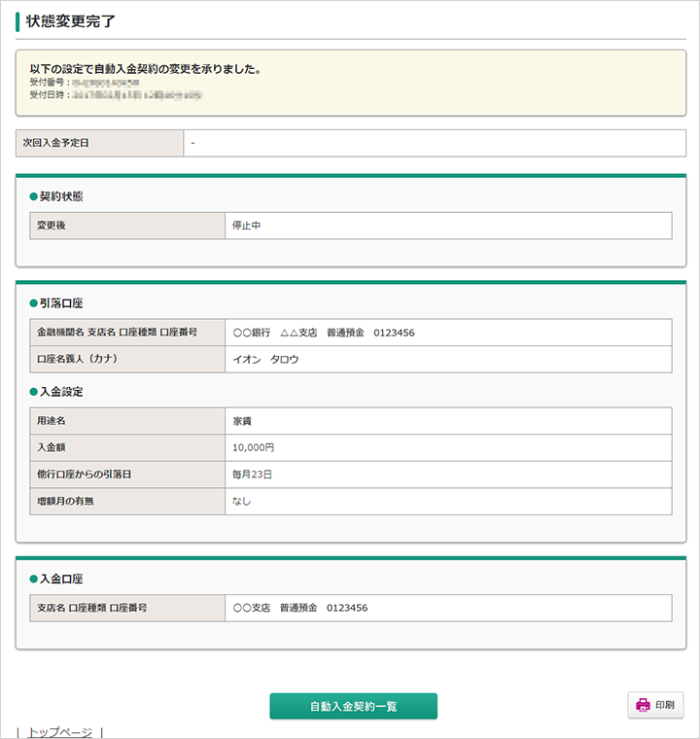Screen dimensions: 700x739
Task: Click the printer icon on the 印刷 button
Action: (643, 705)
